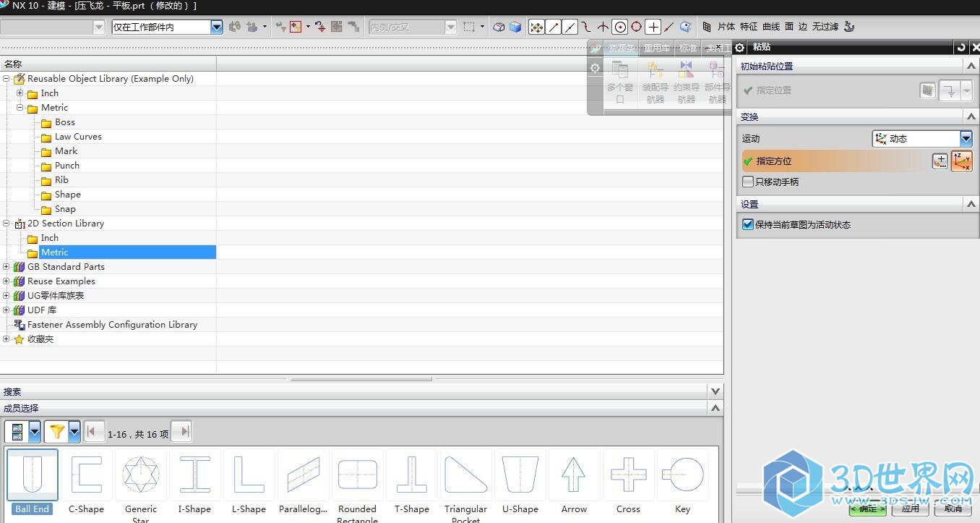Screen dimensions: 980x523
Task: Open the 多个窗口 multiple windows icon
Action: coord(620,82)
